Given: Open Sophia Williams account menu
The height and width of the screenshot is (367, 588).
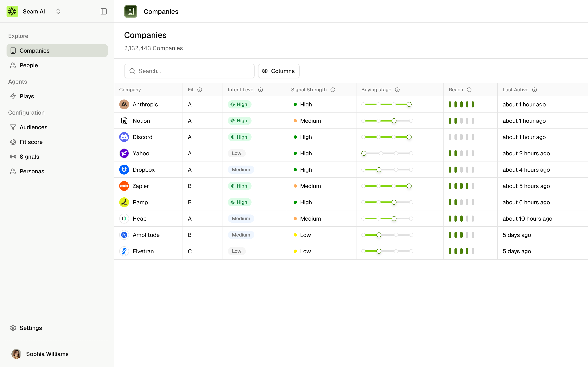Looking at the screenshot, I should pyautogui.click(x=40, y=354).
